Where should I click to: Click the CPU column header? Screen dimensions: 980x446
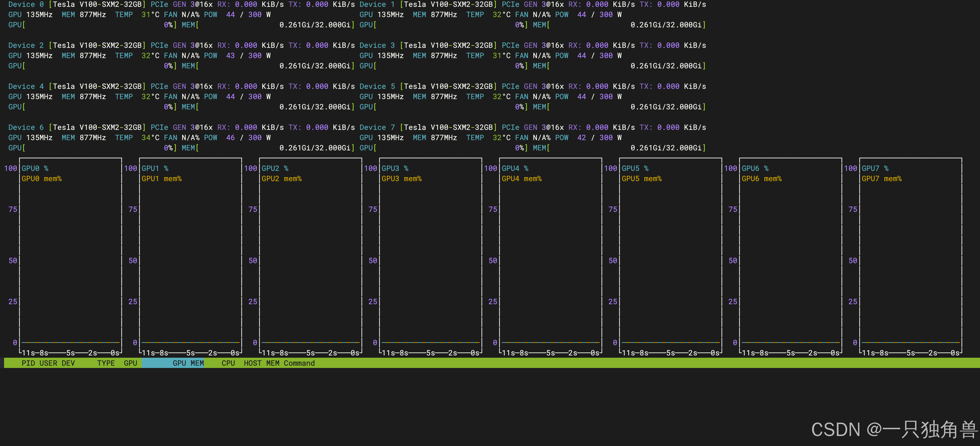click(x=228, y=363)
